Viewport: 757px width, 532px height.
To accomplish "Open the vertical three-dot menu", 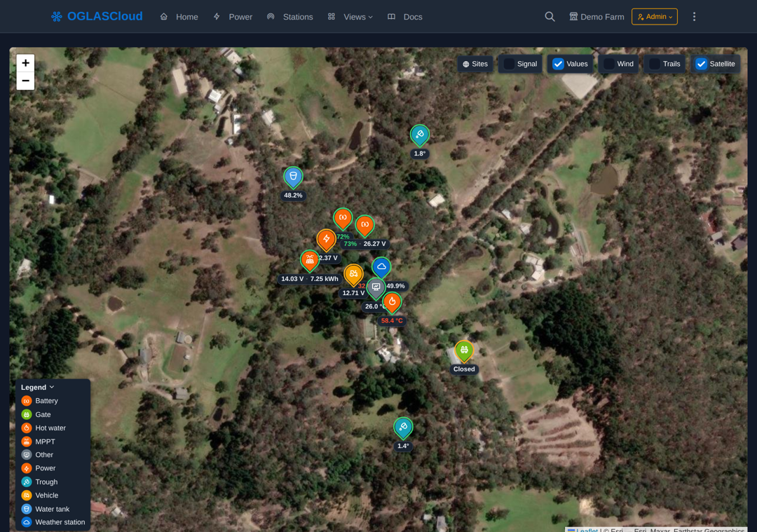I will pyautogui.click(x=694, y=16).
